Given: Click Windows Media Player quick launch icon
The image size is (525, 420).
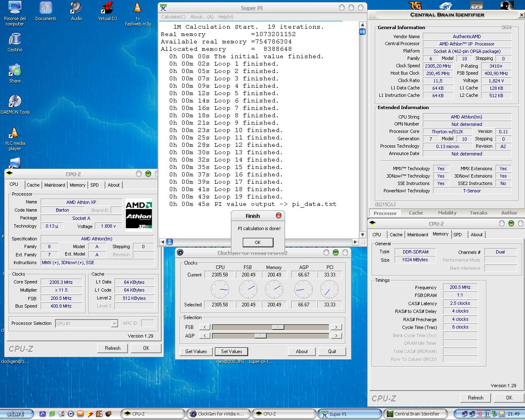Looking at the screenshot, I should coord(71,414).
